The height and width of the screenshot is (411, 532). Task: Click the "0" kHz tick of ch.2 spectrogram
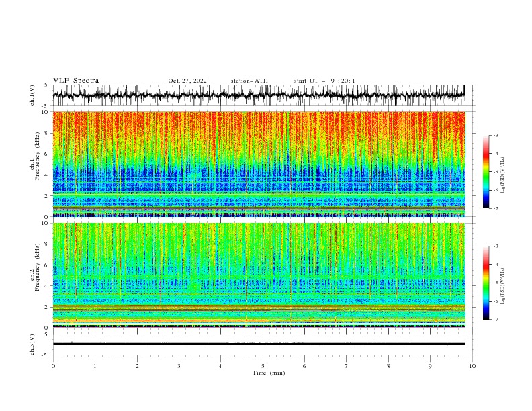click(47, 328)
